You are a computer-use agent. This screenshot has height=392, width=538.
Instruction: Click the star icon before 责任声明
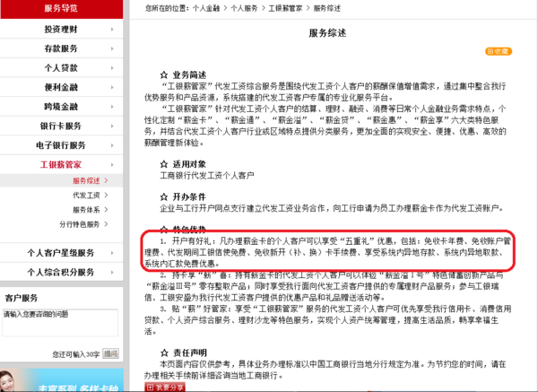tap(164, 353)
